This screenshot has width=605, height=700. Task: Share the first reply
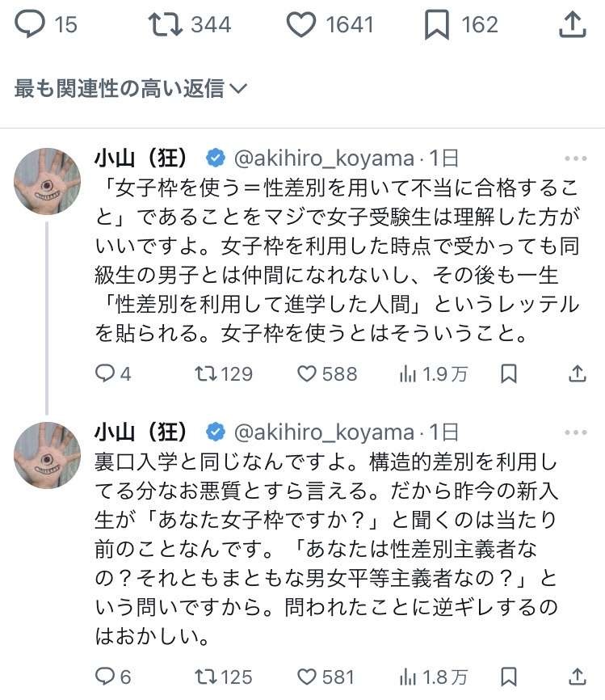coord(577,373)
